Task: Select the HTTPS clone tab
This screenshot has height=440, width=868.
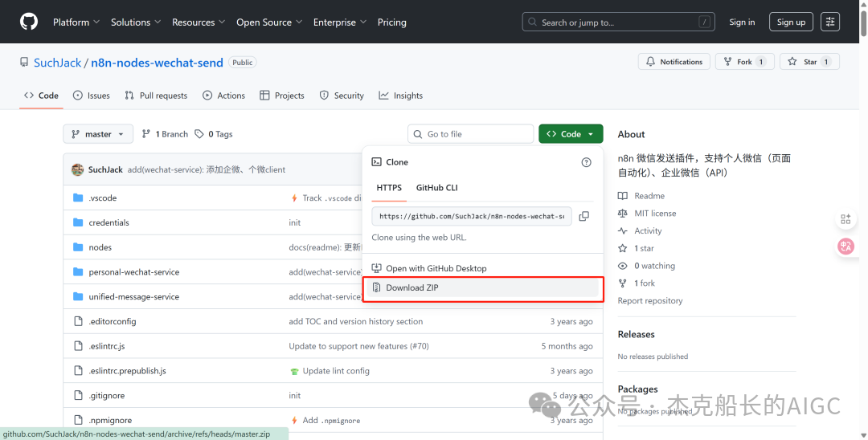Action: tap(389, 188)
